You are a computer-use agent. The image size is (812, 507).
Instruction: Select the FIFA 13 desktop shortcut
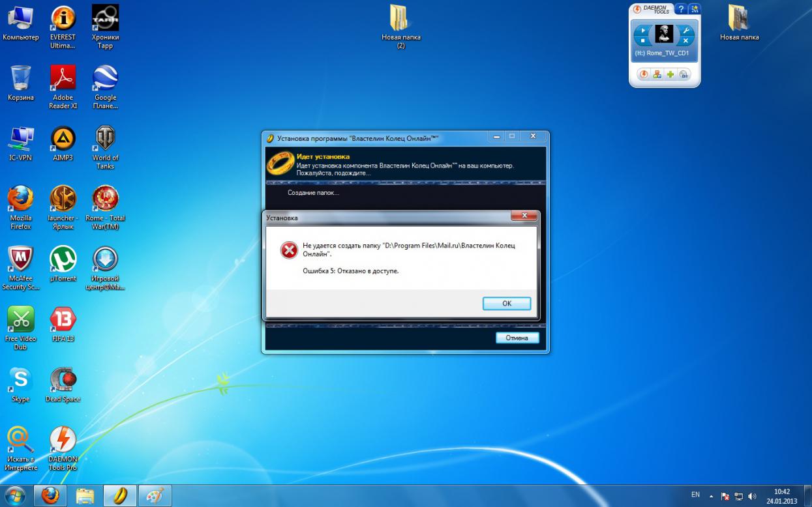(x=63, y=324)
